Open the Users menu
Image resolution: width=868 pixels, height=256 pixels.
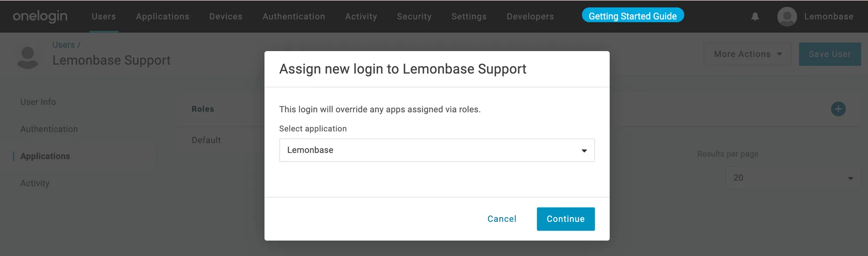(x=104, y=16)
